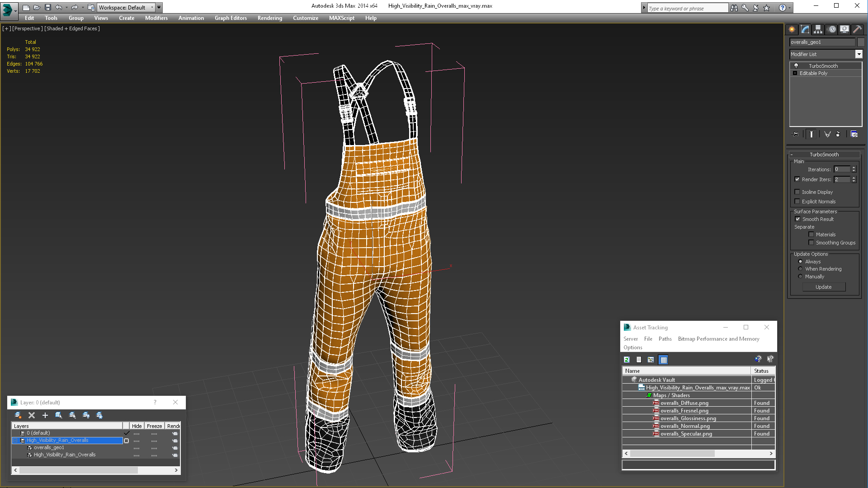Click the TurboSmooth Update button
868x488 pixels.
[x=824, y=287]
